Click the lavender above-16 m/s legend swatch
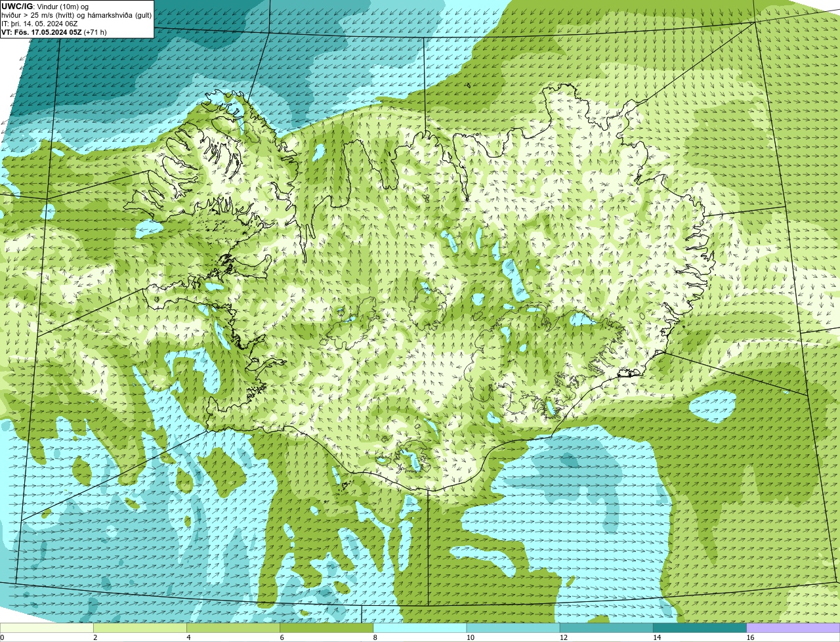The height and width of the screenshot is (642, 840). tap(793, 628)
